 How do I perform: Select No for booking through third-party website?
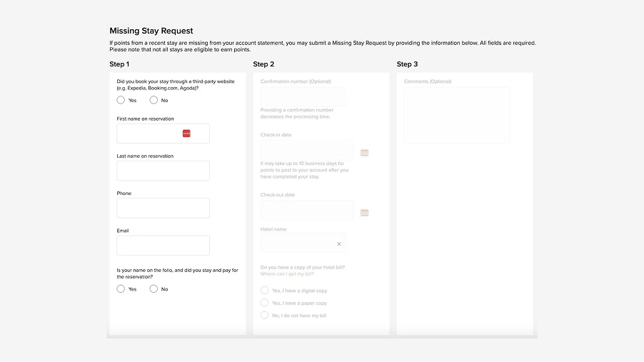coord(154,100)
